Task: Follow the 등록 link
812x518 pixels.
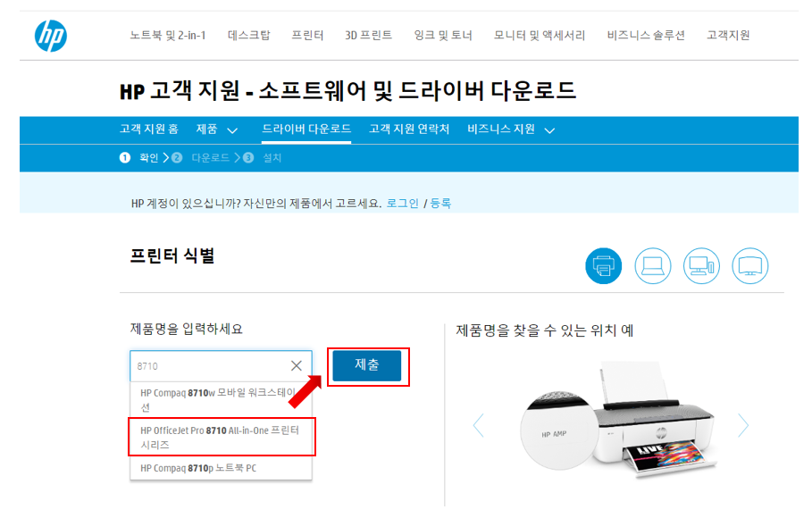Action: click(440, 203)
